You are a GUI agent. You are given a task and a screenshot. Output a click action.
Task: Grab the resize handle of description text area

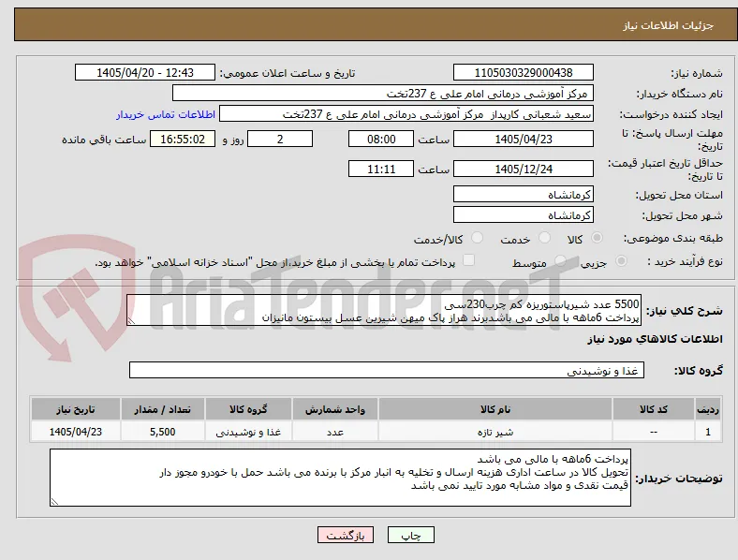(131, 321)
